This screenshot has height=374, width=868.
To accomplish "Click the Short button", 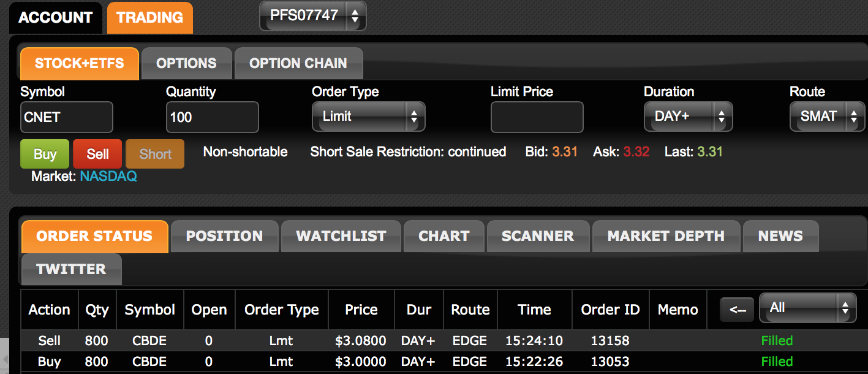I will click(x=155, y=154).
